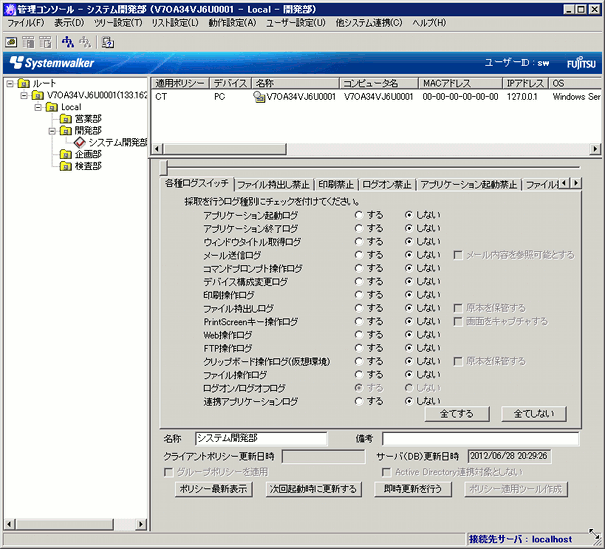Click the third toolbar list-with-page icon
The height and width of the screenshot is (549, 605).
(45, 42)
